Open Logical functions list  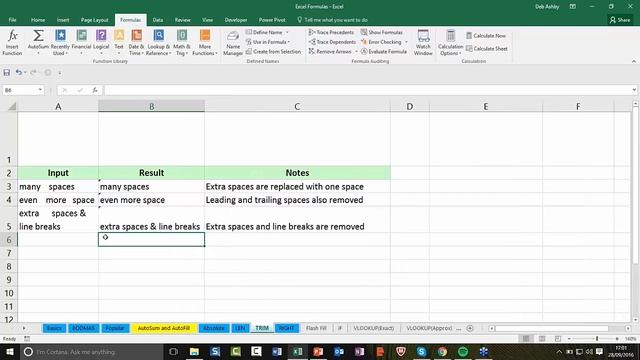(101, 42)
